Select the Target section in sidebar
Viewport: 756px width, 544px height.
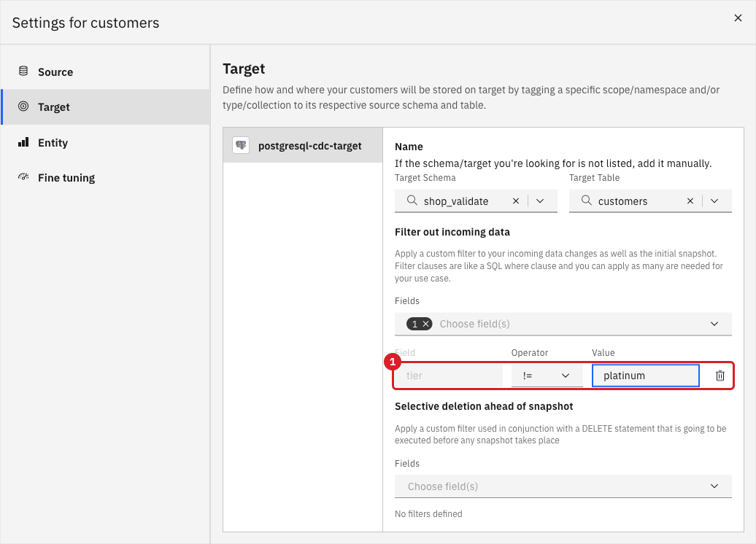[105, 107]
